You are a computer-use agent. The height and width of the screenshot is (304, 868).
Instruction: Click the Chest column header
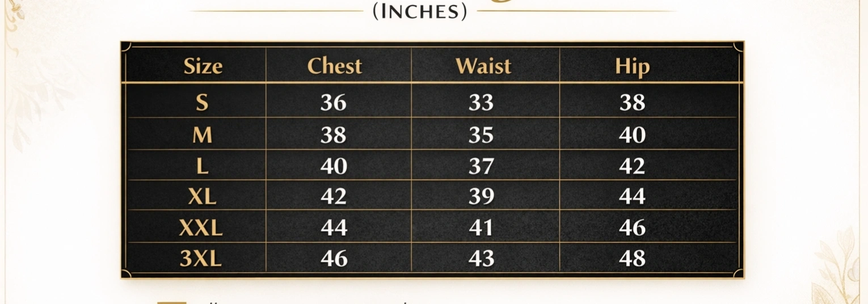334,66
